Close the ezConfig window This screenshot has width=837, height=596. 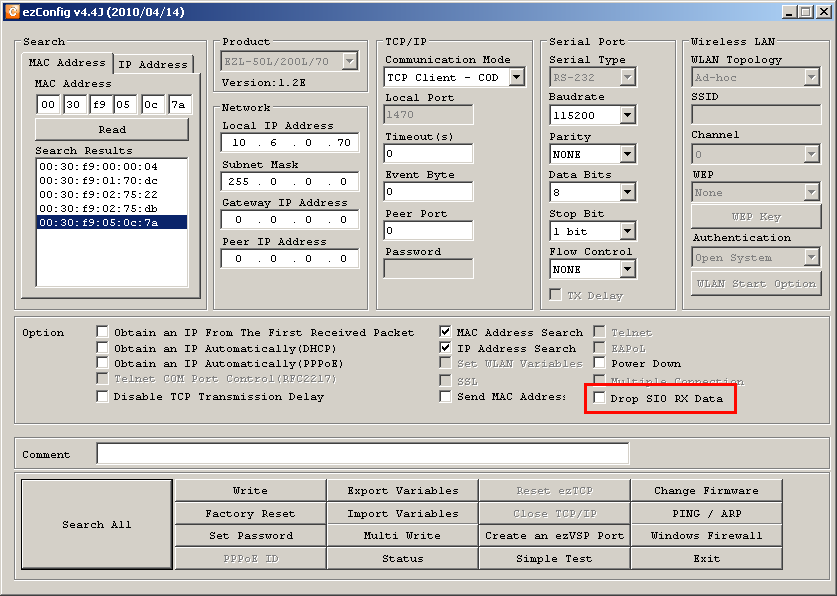click(x=824, y=12)
